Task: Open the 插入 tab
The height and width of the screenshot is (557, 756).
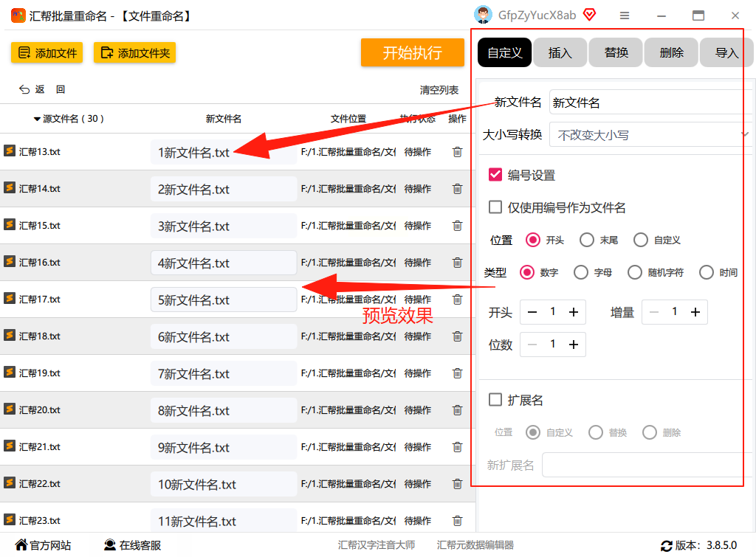Action: pyautogui.click(x=560, y=52)
